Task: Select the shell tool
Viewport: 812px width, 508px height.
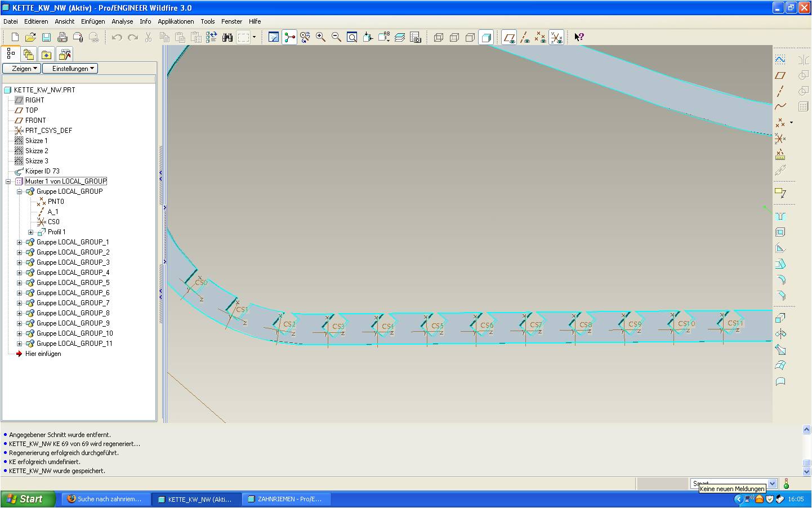Action: [780, 232]
